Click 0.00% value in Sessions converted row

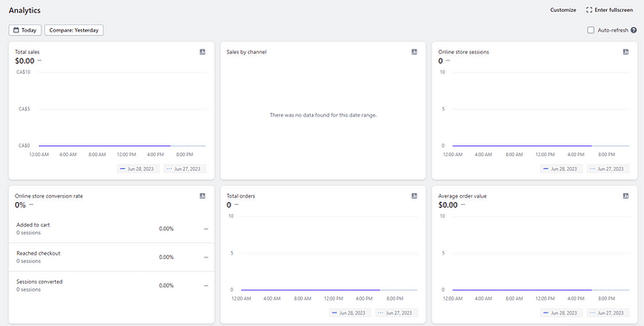pyautogui.click(x=166, y=285)
